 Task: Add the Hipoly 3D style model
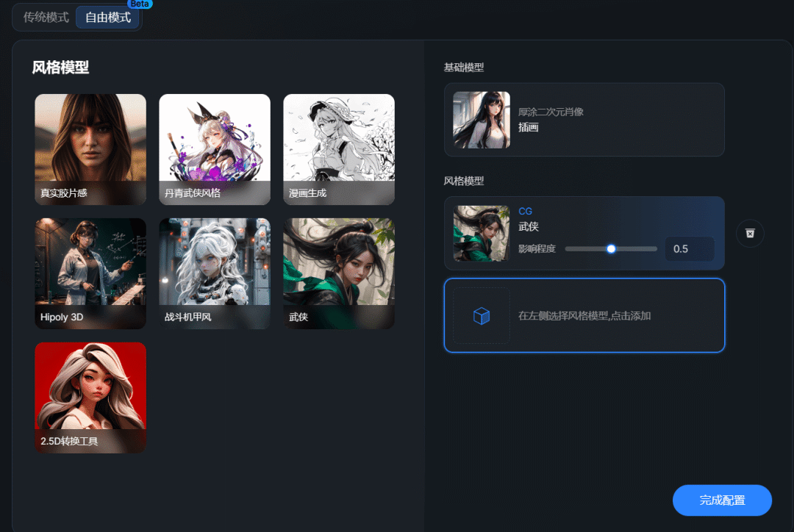pyautogui.click(x=90, y=273)
